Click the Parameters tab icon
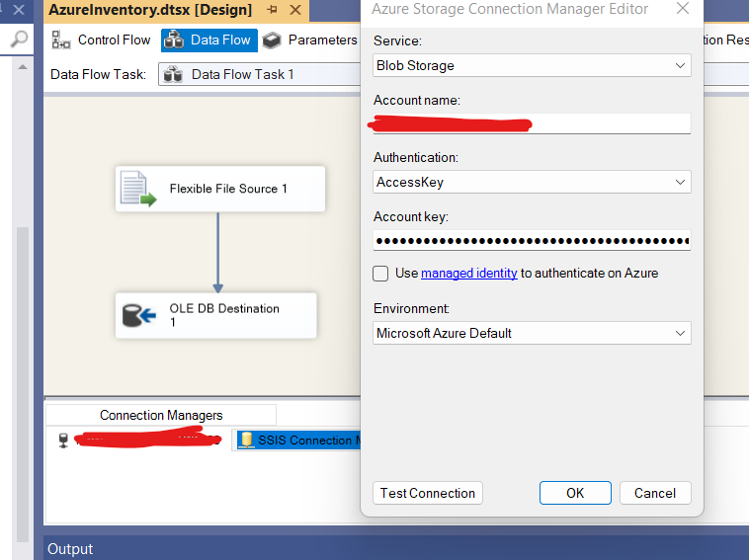This screenshot has width=749, height=560. (x=272, y=40)
